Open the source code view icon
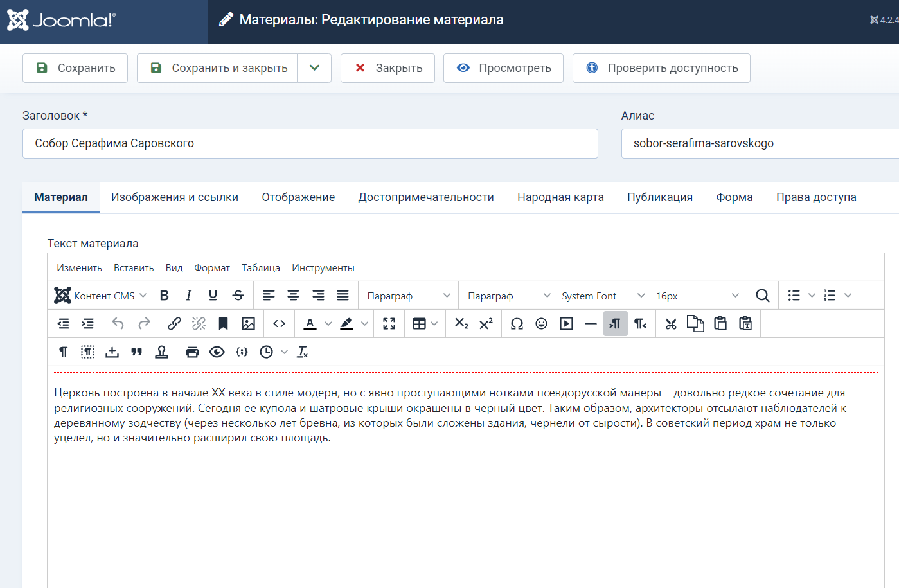 pos(279,324)
